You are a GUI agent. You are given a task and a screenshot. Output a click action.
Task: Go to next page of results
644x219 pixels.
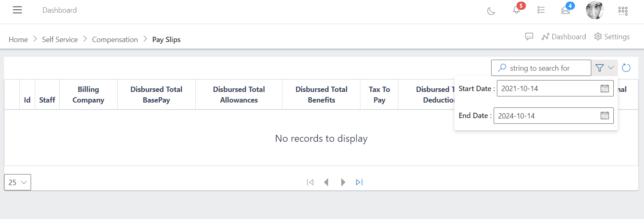point(343,182)
